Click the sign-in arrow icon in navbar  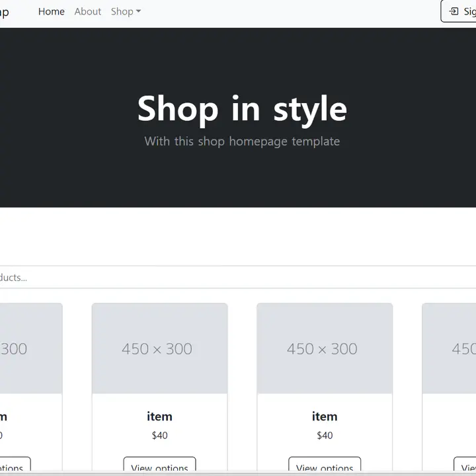pyautogui.click(x=454, y=11)
